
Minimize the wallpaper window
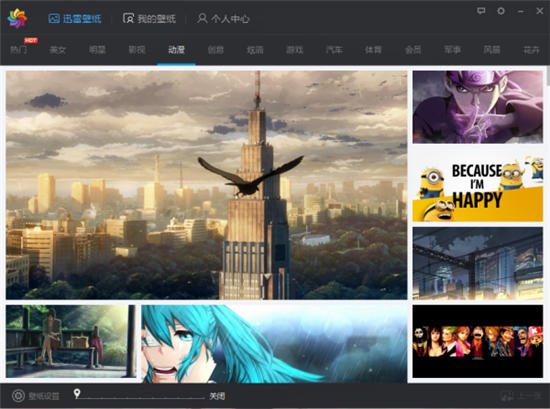(521, 11)
